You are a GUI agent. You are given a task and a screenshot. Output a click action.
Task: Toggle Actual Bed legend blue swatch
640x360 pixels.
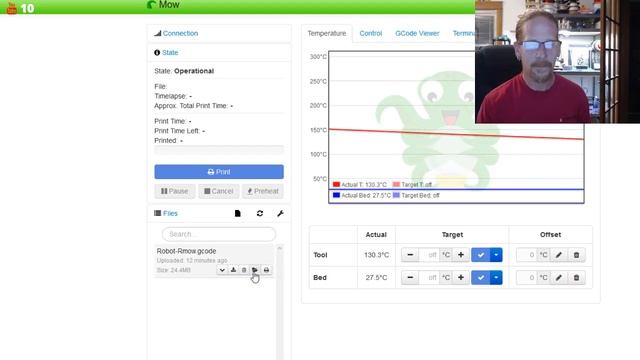coord(336,195)
